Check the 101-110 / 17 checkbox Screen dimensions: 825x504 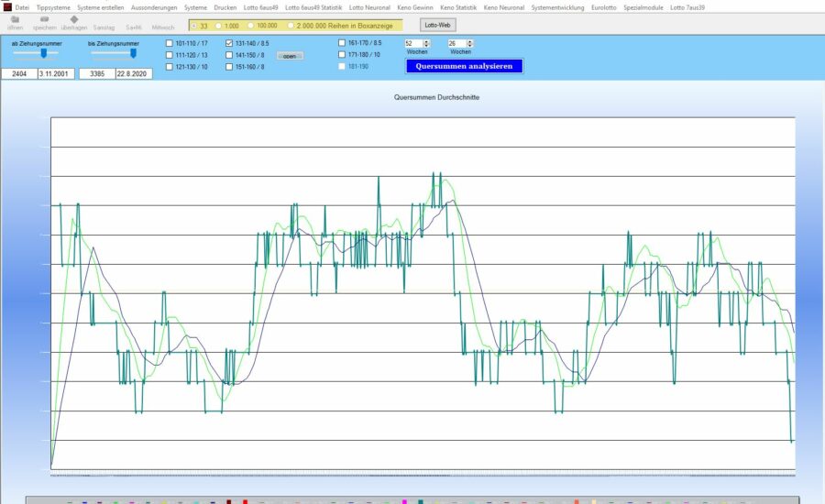[170, 43]
